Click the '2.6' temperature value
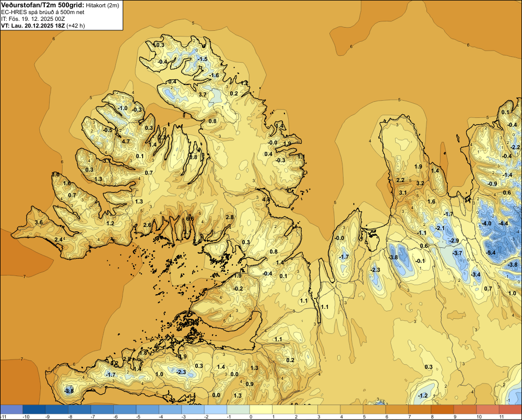522x420 pixels. click(147, 225)
